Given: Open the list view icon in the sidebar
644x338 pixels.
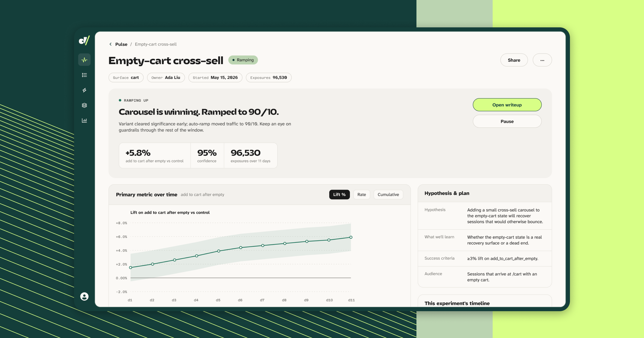Looking at the screenshot, I should pyautogui.click(x=84, y=75).
